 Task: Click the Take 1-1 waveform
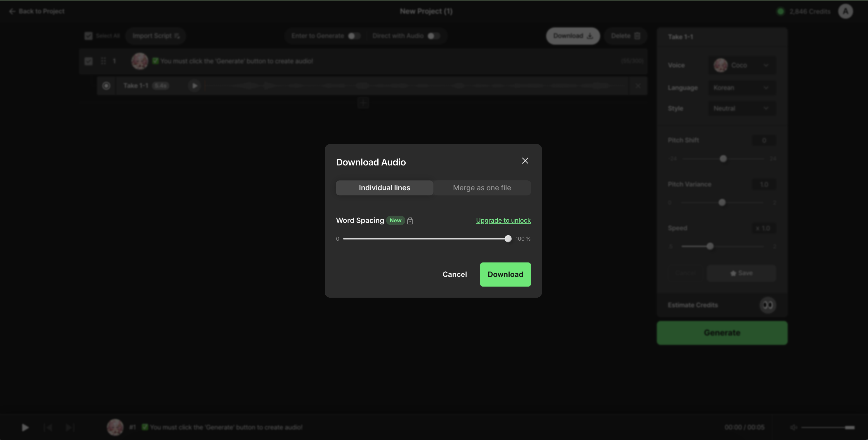coord(416,86)
